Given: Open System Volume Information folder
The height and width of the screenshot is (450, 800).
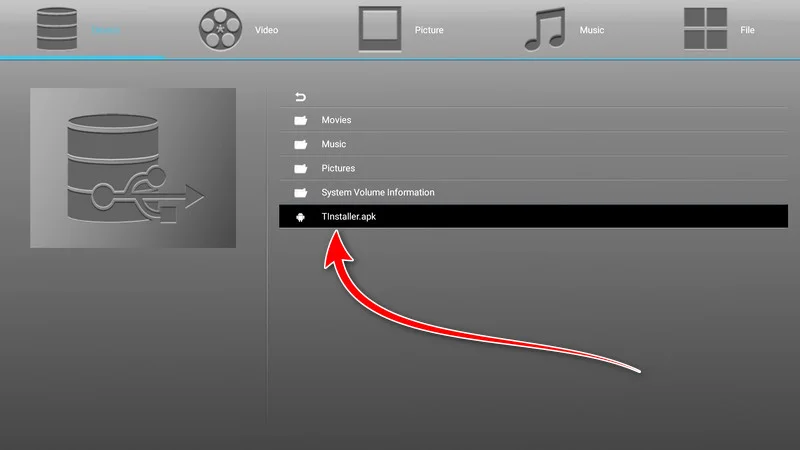Looking at the screenshot, I should [x=533, y=192].
